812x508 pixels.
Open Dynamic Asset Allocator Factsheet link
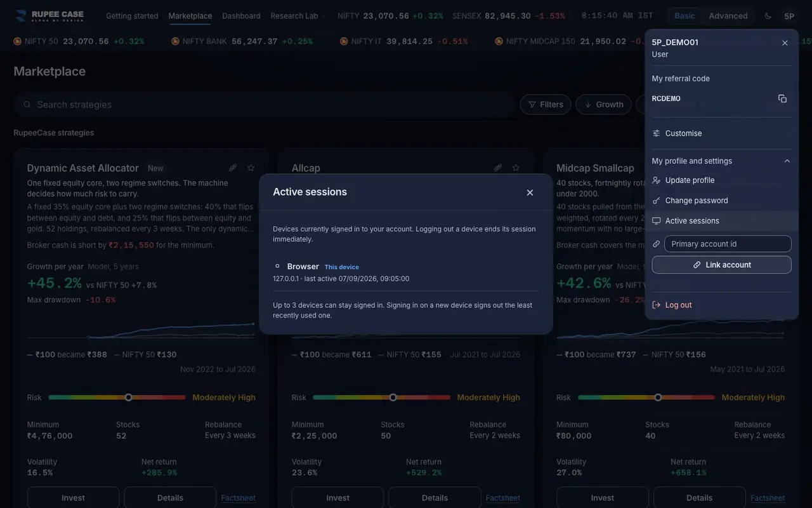pyautogui.click(x=238, y=498)
